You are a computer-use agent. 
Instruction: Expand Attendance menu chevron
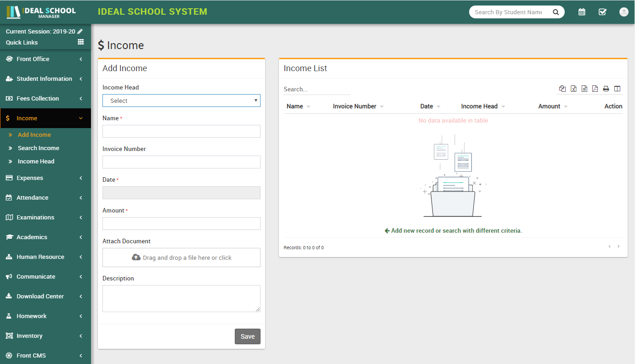[x=81, y=197]
